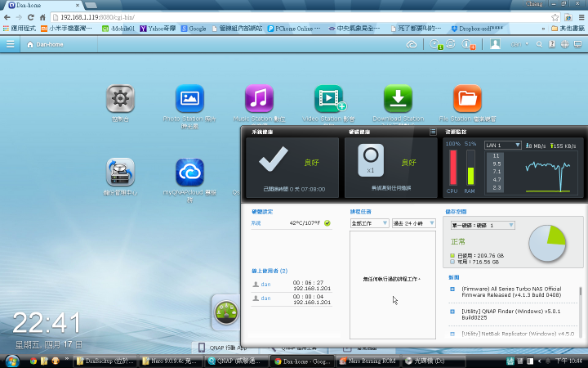Expand Utility NetBak Replicator news item
Image resolution: width=588 pixels, height=368 pixels.
pyautogui.click(x=452, y=334)
